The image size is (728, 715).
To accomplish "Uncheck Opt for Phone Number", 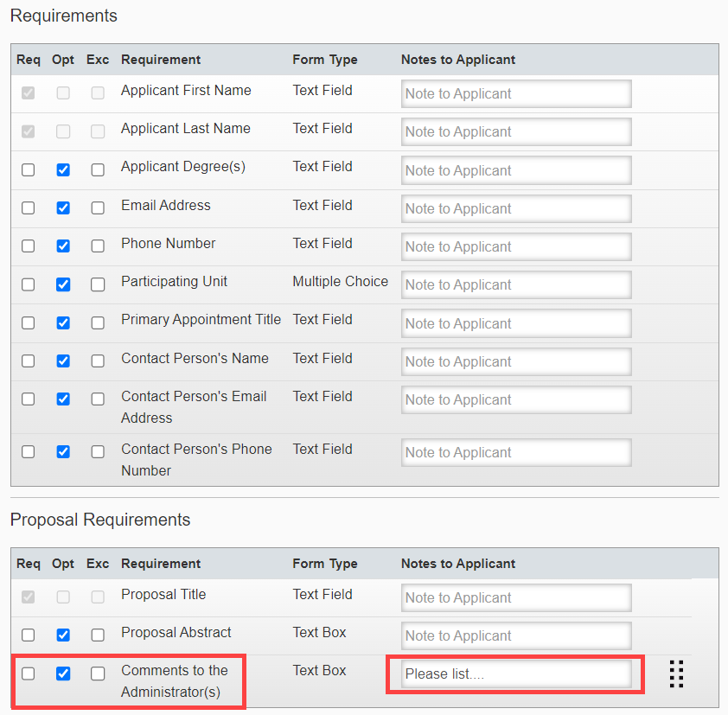I will [63, 246].
